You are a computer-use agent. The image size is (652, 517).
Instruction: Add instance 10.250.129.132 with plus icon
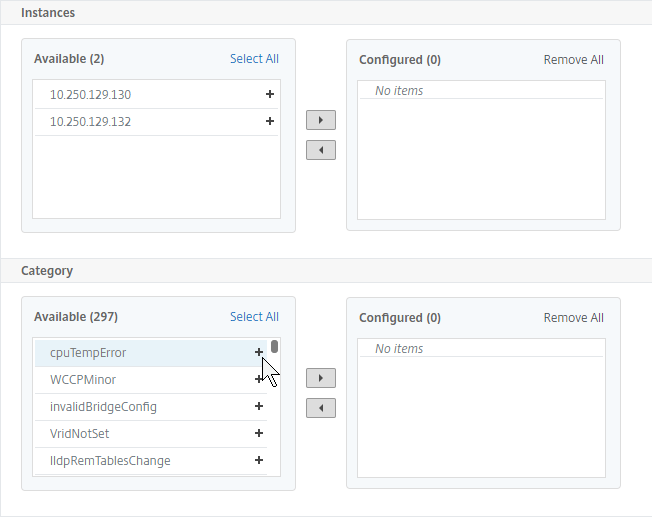click(x=269, y=121)
